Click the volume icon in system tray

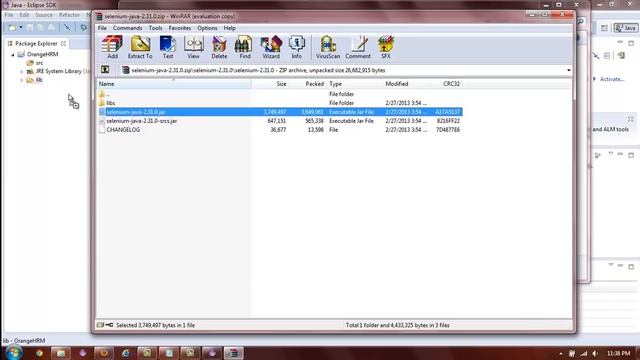click(x=595, y=353)
